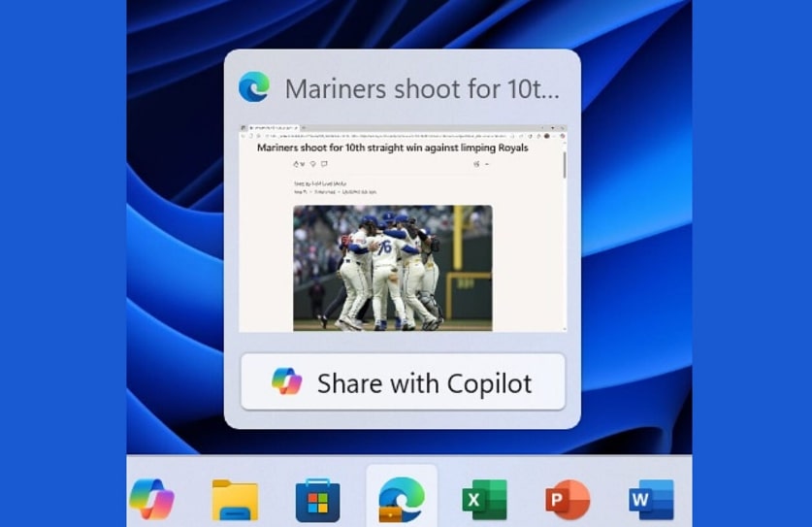
Task: Select the preview title "Mariners shoot for 10t..."
Action: [x=422, y=88]
